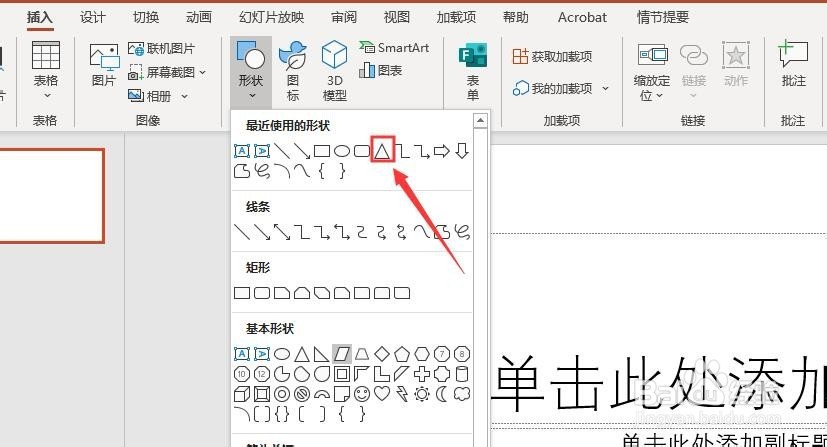Pick the smiley face shape
Viewport: 827px width, 447px height.
pos(362,394)
